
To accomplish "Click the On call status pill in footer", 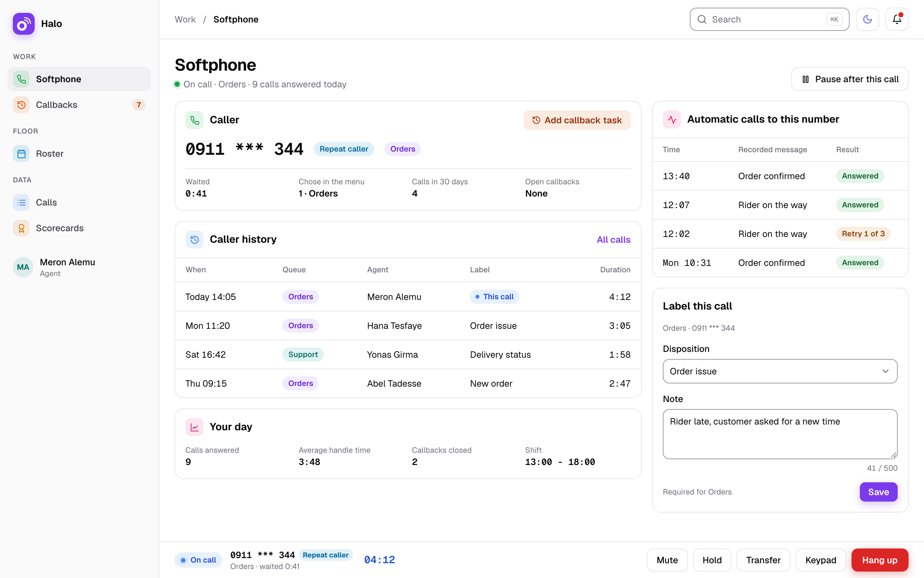I will [x=198, y=560].
